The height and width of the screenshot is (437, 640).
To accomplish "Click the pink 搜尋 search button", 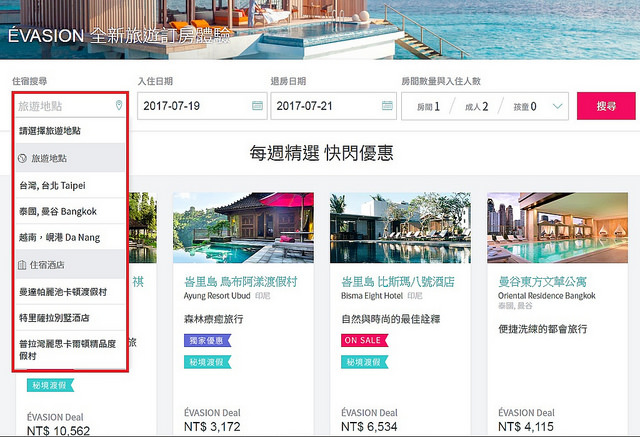I will tap(606, 106).
